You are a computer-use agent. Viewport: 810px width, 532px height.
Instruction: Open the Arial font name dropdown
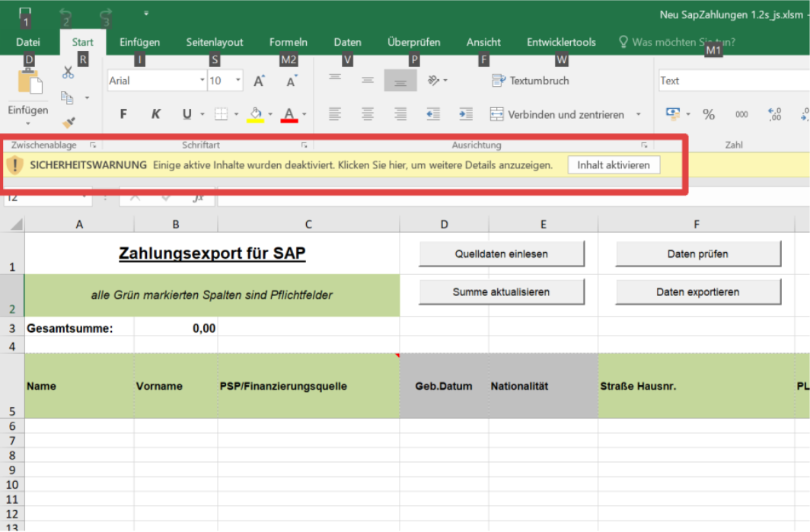(x=202, y=81)
